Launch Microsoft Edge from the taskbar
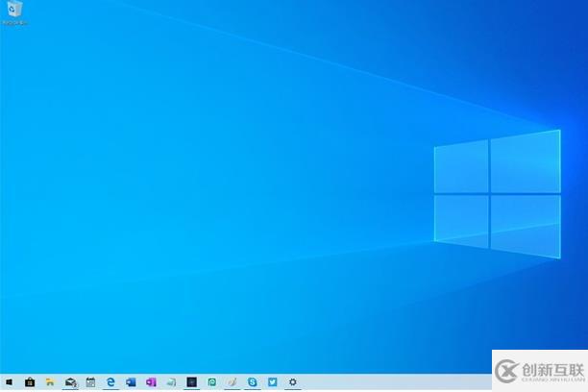The image size is (588, 392). coord(110,382)
